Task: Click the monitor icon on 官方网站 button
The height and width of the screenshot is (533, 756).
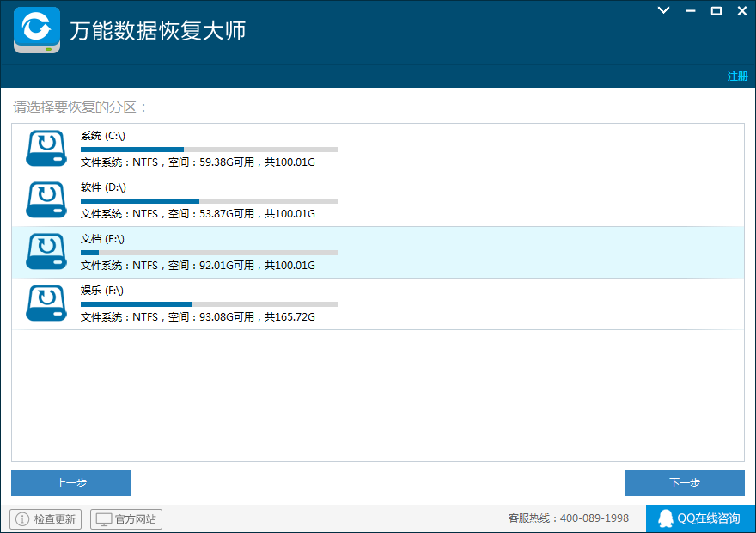Action: (x=101, y=518)
